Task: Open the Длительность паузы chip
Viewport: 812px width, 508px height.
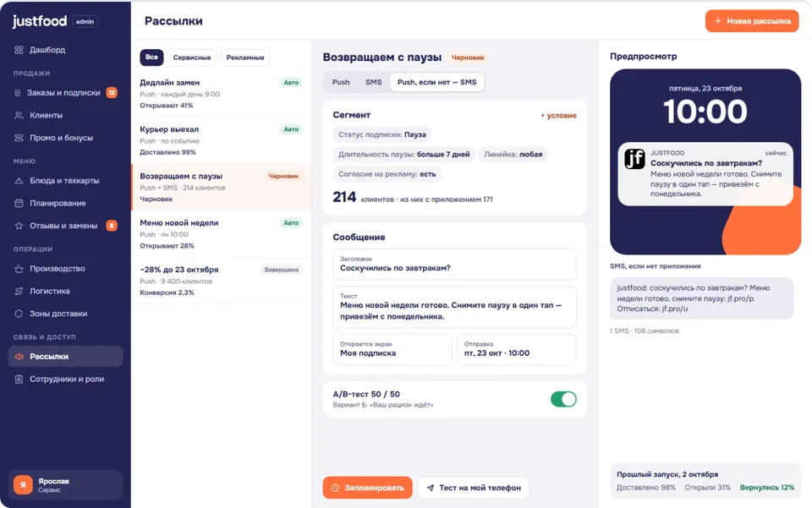Action: [x=404, y=154]
